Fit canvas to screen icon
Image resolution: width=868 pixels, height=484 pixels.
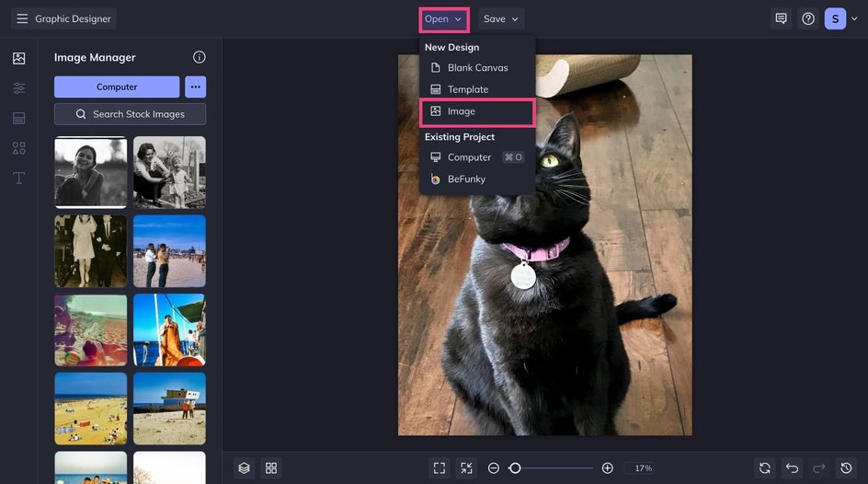coord(440,468)
